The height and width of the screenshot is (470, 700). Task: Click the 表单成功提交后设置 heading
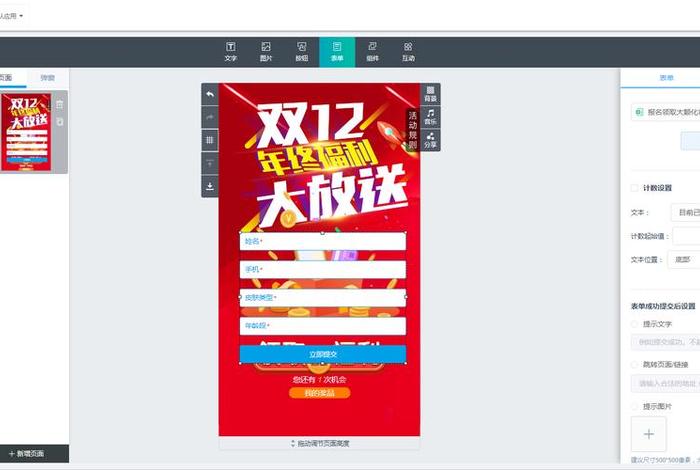663,306
